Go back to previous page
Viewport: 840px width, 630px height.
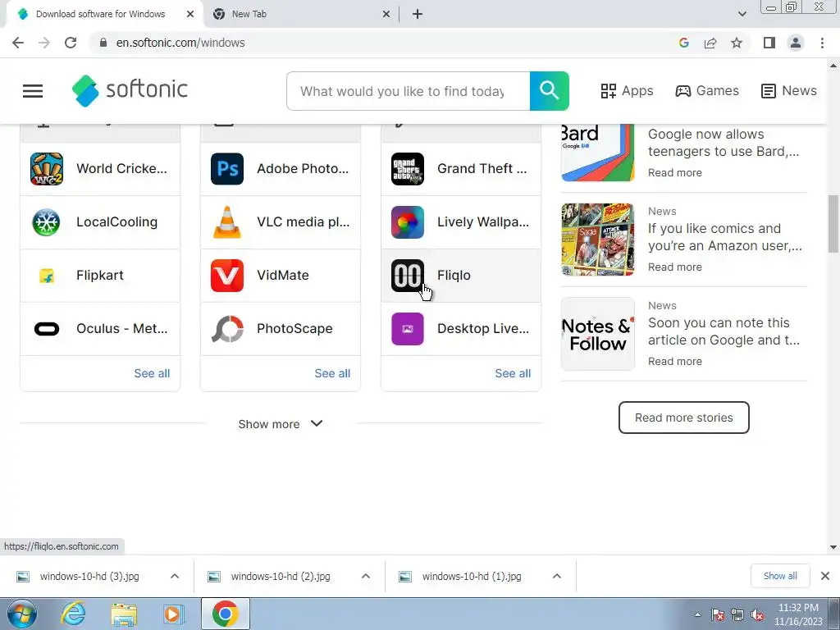[18, 43]
